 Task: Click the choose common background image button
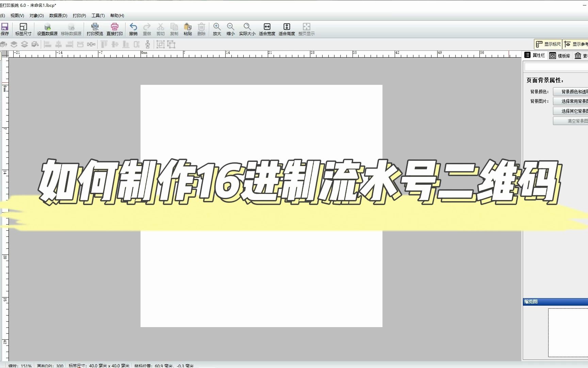[571, 101]
